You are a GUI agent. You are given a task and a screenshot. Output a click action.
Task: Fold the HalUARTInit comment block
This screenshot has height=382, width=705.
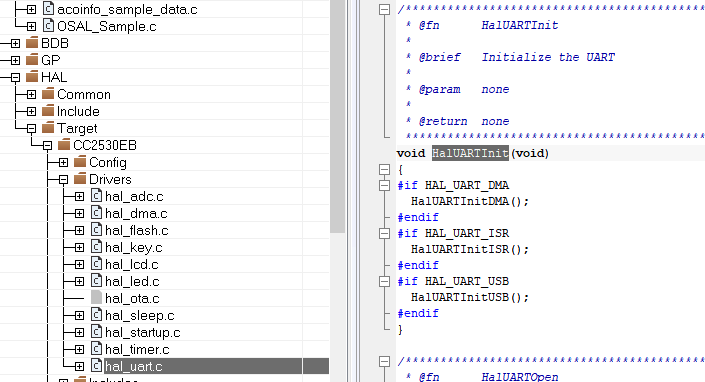[x=384, y=9]
